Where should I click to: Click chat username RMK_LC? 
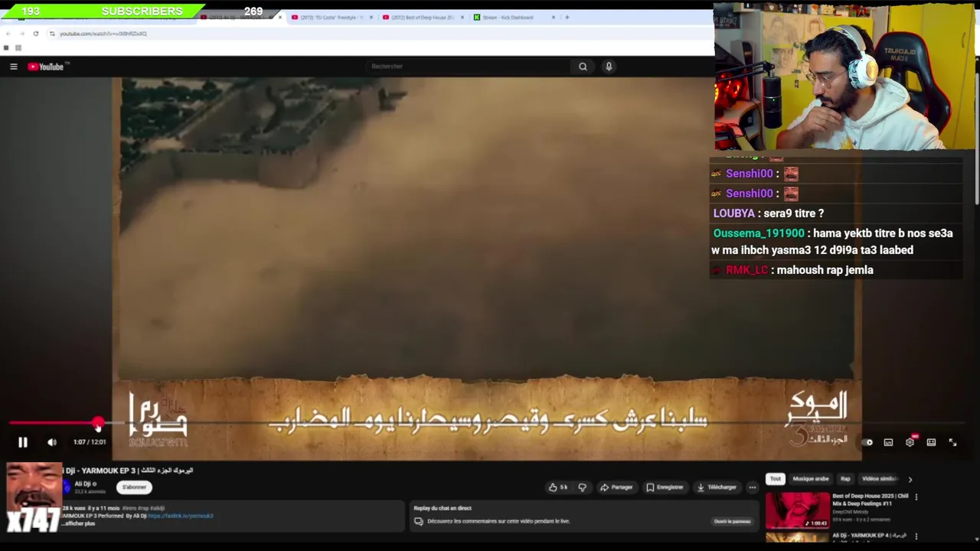[x=746, y=270]
